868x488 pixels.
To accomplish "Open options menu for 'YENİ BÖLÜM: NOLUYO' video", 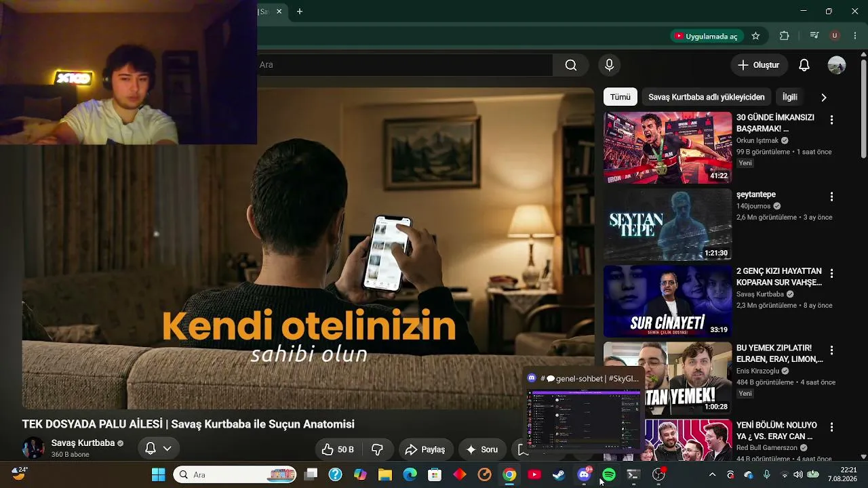I will coord(831,427).
